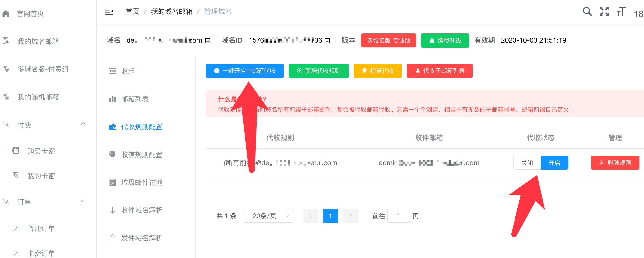Viewport: 644px width, 258px height.
Task: Click the tag icon beside 付费
Action: (x=6, y=124)
